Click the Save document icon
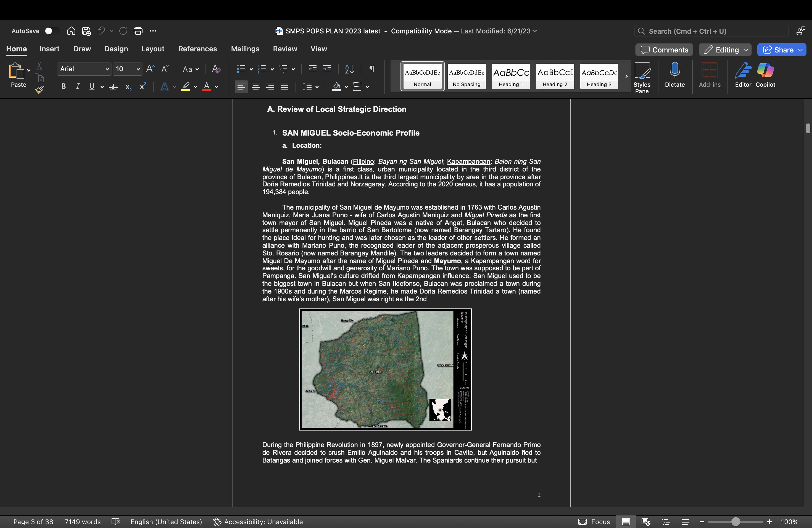The height and width of the screenshot is (528, 812). coord(86,31)
